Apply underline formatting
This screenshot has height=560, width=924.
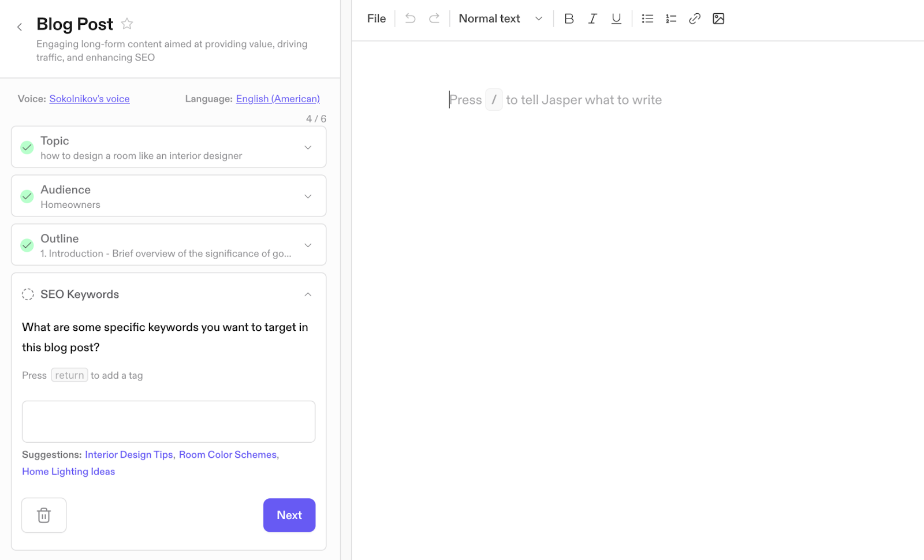(x=616, y=18)
